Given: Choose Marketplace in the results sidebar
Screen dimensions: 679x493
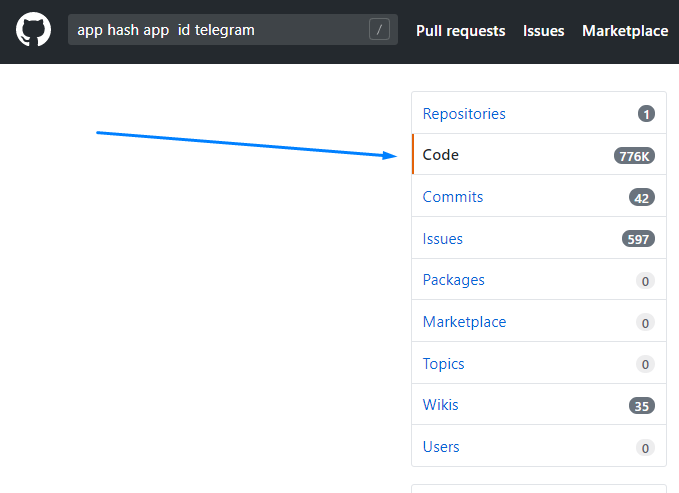Looking at the screenshot, I should 464,322.
